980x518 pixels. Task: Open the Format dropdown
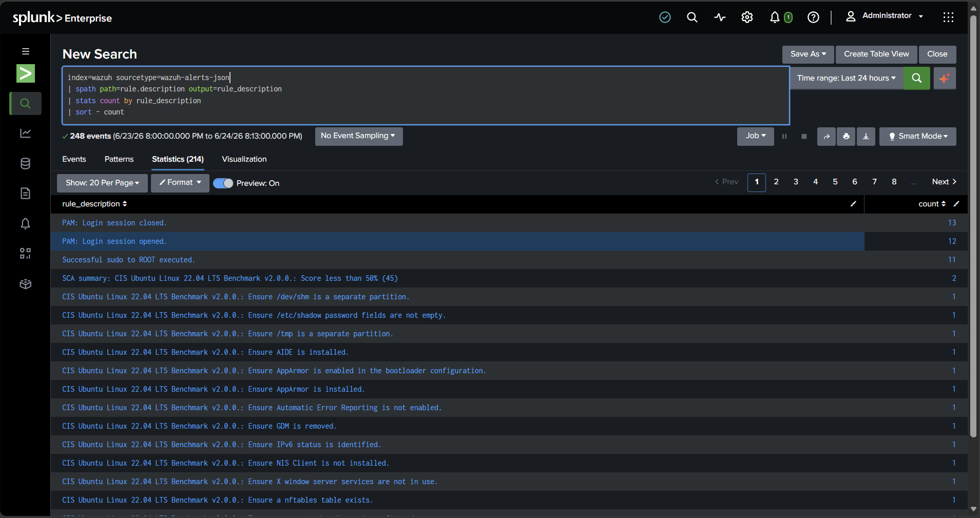coord(180,183)
